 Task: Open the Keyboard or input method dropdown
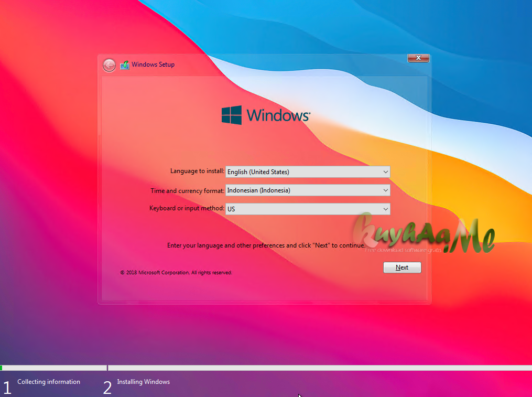coord(308,209)
